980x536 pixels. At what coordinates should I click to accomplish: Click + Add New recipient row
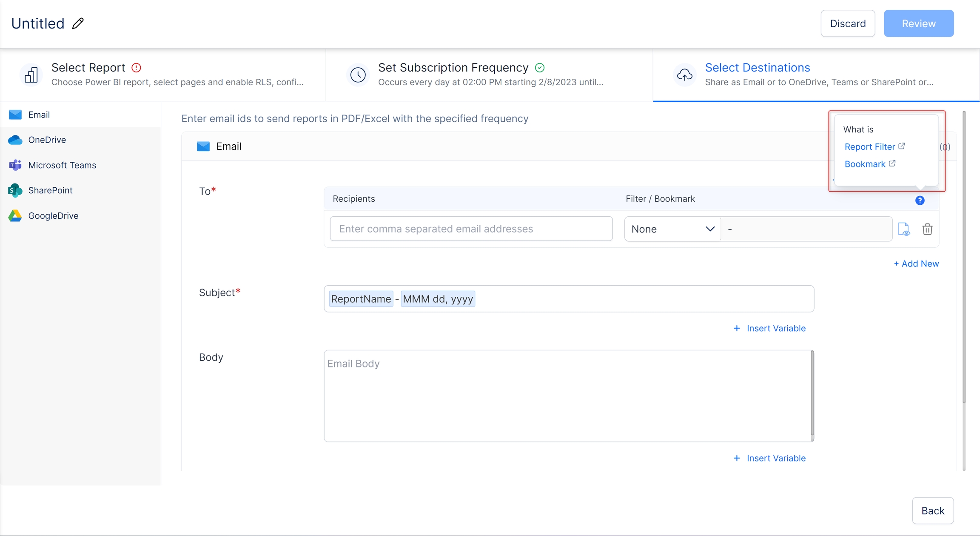pos(916,264)
